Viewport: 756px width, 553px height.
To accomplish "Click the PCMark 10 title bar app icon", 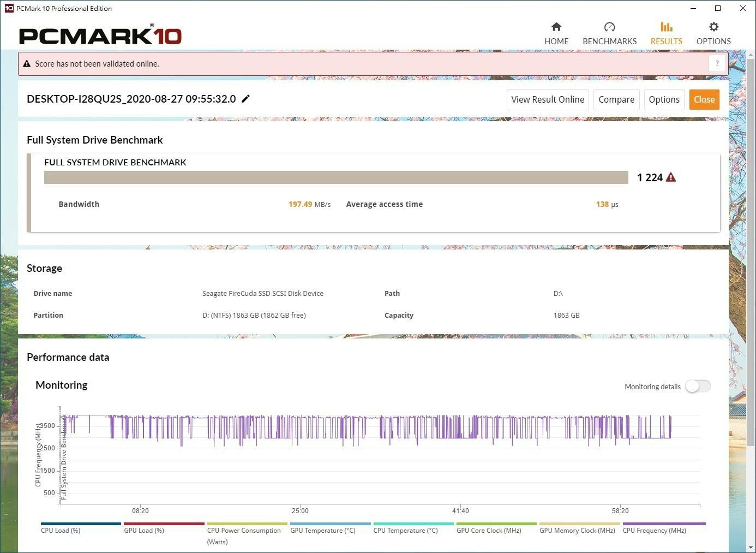I will pyautogui.click(x=9, y=8).
